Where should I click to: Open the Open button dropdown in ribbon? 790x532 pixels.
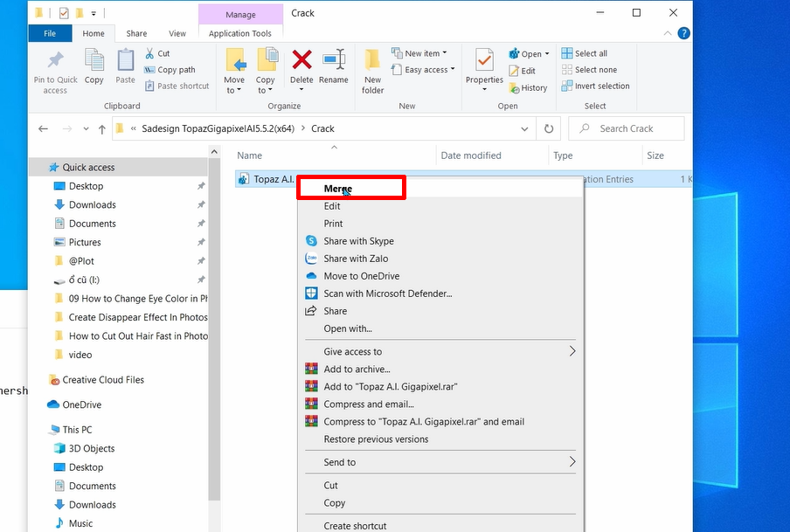click(547, 53)
